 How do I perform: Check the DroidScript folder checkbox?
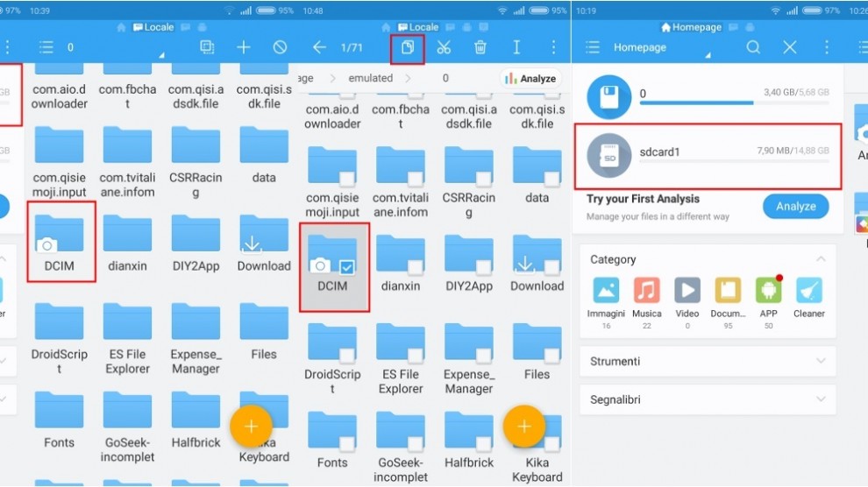[346, 356]
